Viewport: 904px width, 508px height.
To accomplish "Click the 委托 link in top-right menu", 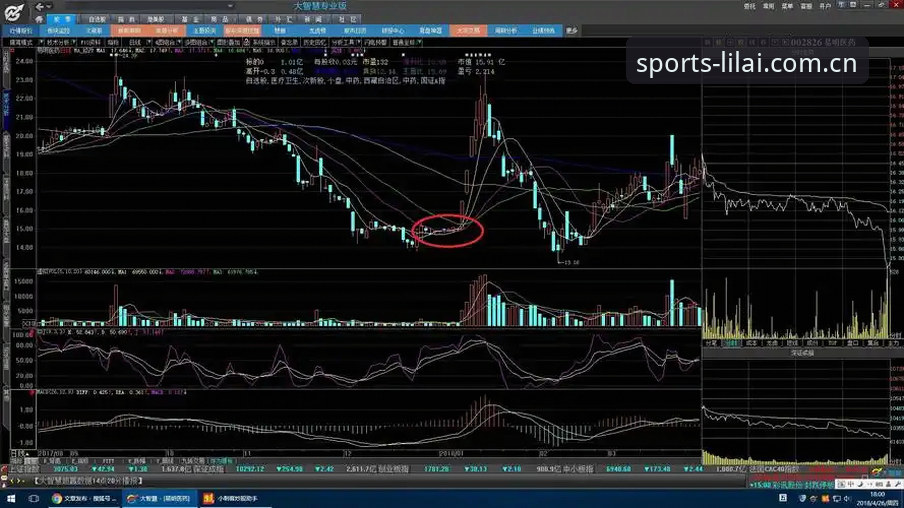I will pos(749,6).
